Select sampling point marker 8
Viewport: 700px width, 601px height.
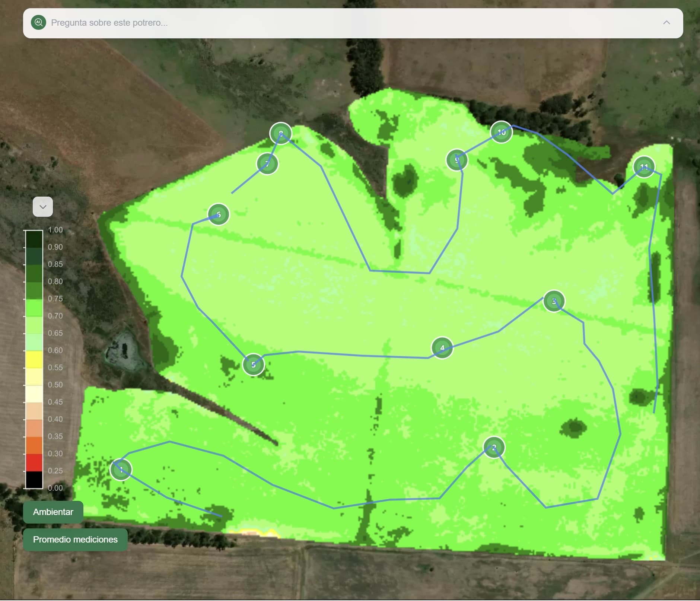(x=281, y=133)
